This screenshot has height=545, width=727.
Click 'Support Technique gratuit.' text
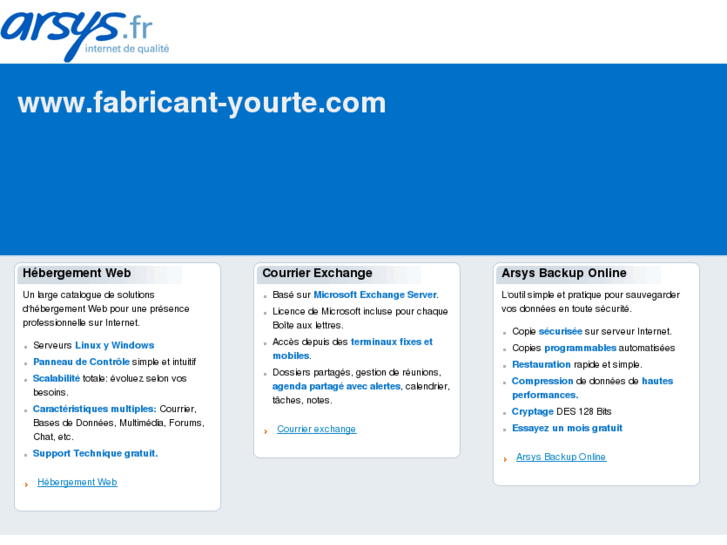coord(96,454)
